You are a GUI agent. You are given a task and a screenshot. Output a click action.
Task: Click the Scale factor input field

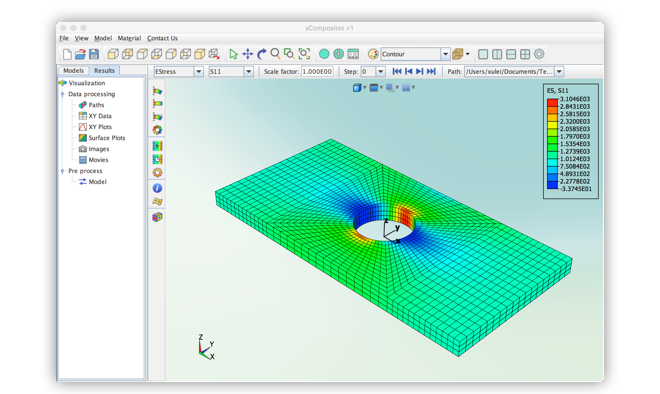click(x=317, y=72)
